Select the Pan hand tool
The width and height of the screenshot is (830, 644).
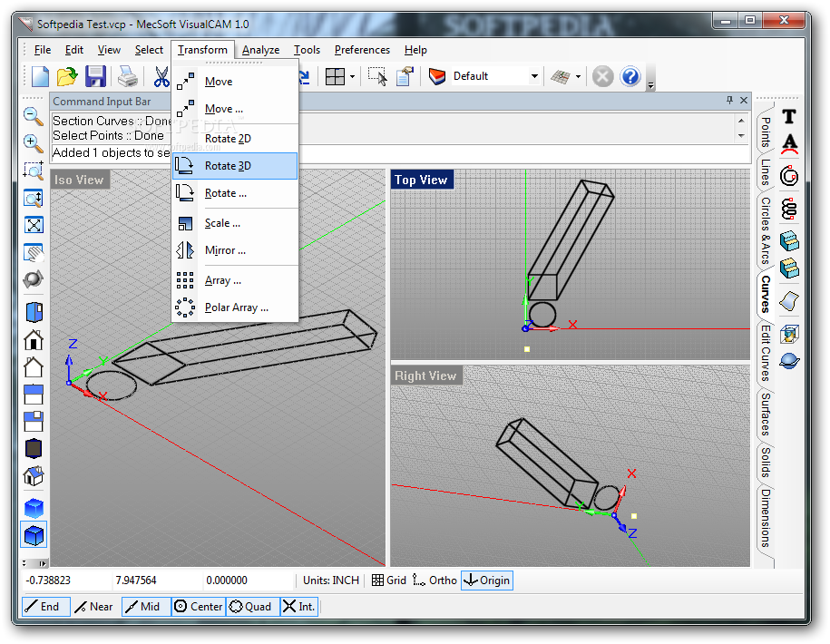point(34,252)
